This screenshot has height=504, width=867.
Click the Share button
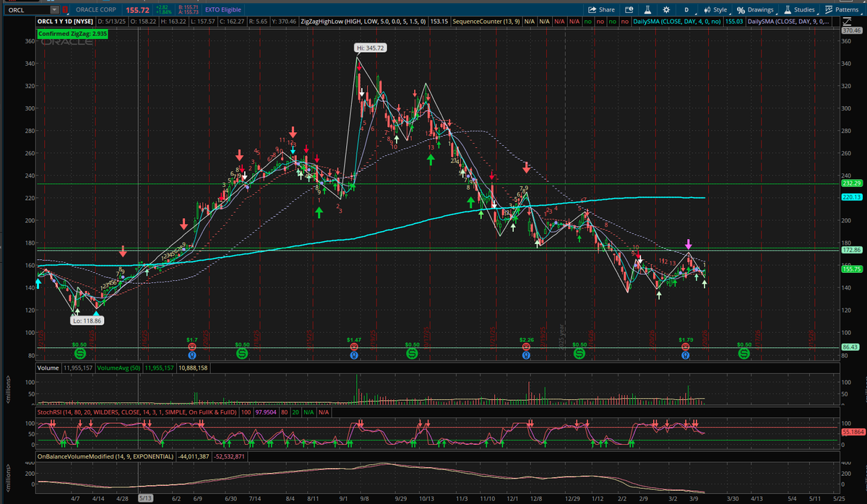(x=602, y=10)
